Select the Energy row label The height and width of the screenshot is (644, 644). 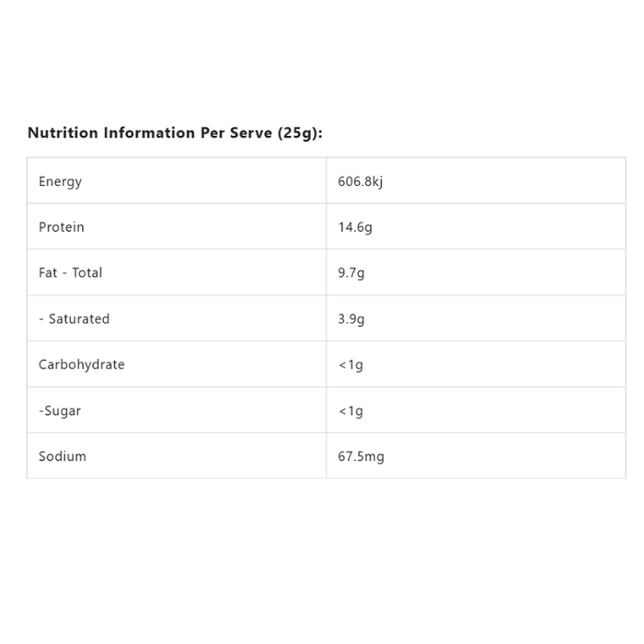click(60, 181)
